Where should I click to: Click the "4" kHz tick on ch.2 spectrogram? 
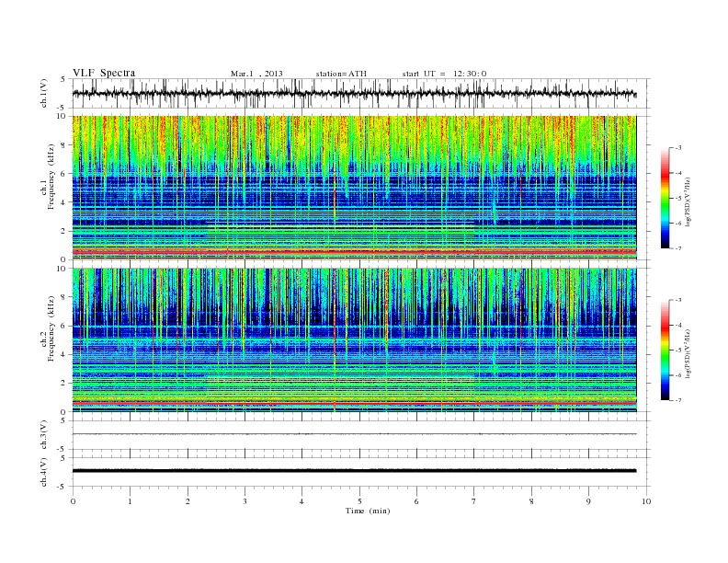tap(63, 355)
